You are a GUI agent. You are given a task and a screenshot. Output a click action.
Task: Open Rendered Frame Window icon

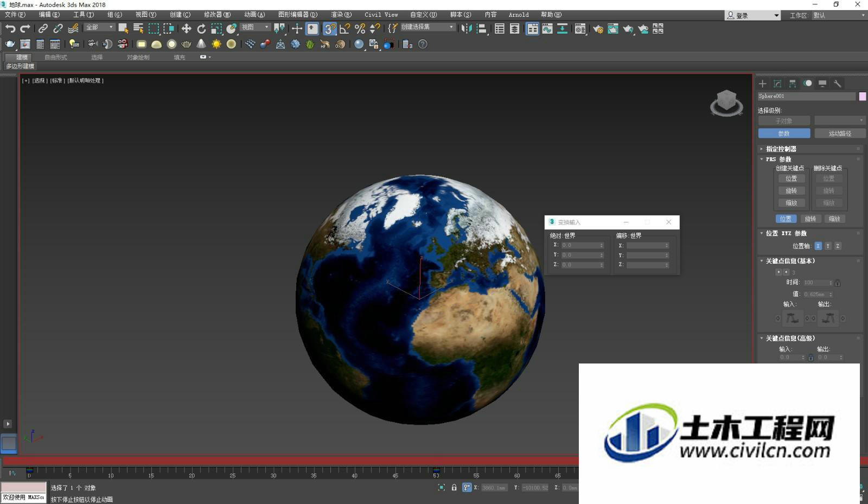pos(613,28)
